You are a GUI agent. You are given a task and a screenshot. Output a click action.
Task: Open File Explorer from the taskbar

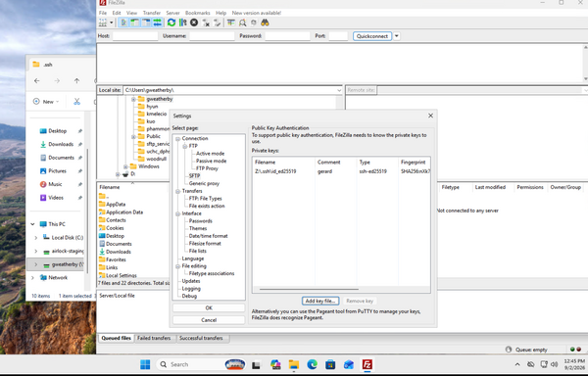point(294,364)
